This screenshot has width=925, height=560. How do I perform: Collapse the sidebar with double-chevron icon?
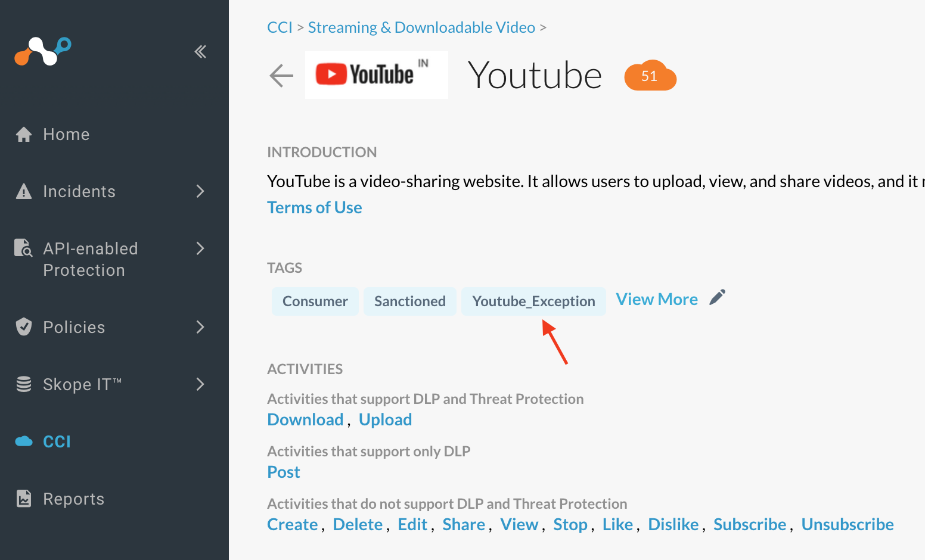[200, 52]
